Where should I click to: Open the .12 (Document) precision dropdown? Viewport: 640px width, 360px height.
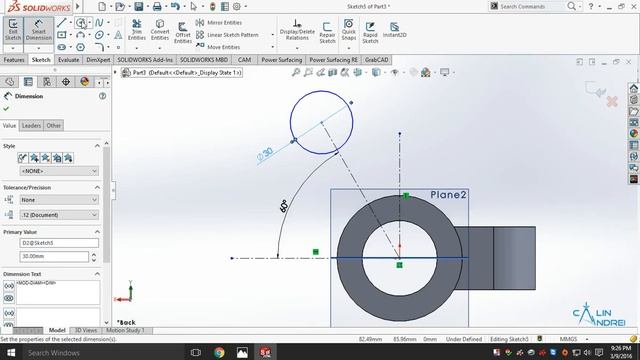coord(59,215)
